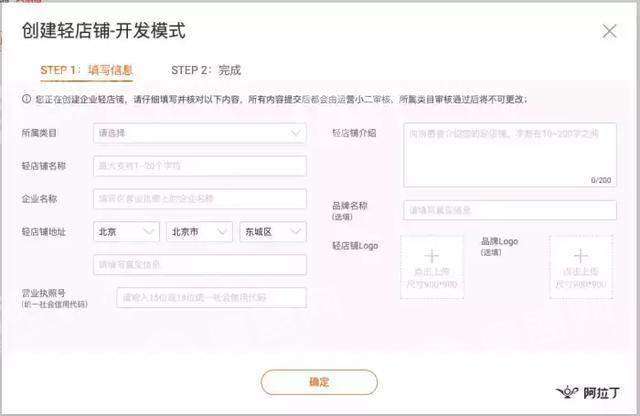Click the detailed address field below the region dropdowns
Image resolution: width=640 pixels, height=416 pixels.
coord(199,265)
